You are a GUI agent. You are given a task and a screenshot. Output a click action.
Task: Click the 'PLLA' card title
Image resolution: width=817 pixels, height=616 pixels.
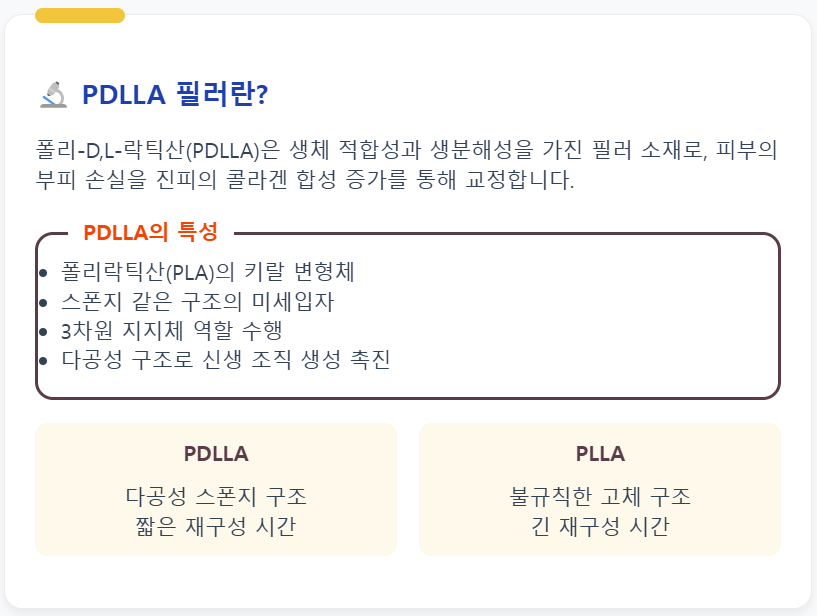click(600, 454)
